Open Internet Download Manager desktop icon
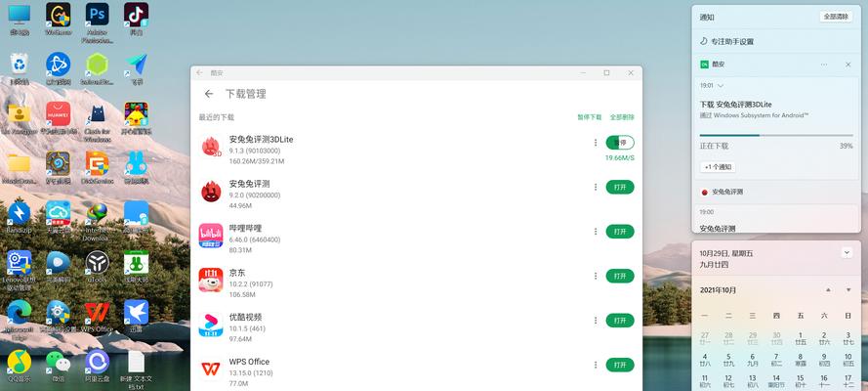868x391 pixels. pos(98,213)
